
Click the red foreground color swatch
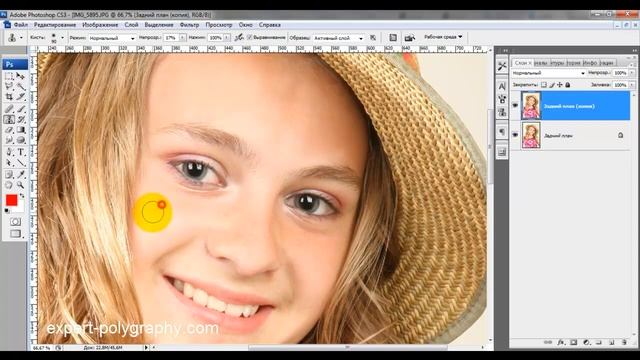pyautogui.click(x=11, y=200)
